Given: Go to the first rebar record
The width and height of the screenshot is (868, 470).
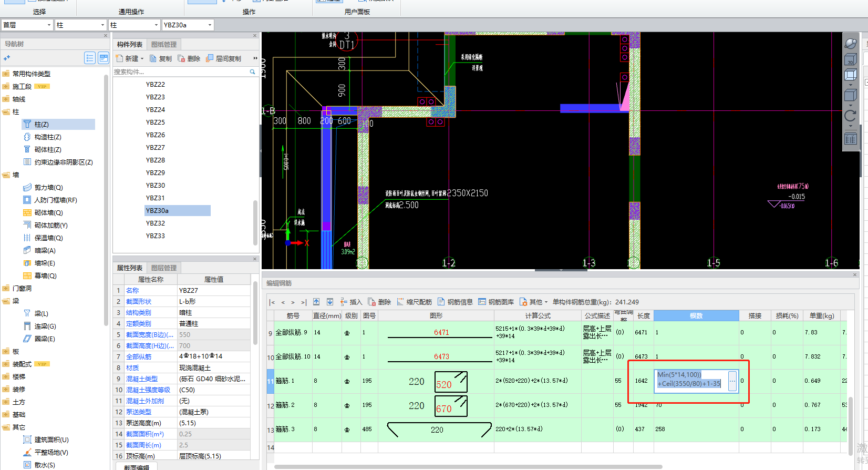Looking at the screenshot, I should [272, 302].
